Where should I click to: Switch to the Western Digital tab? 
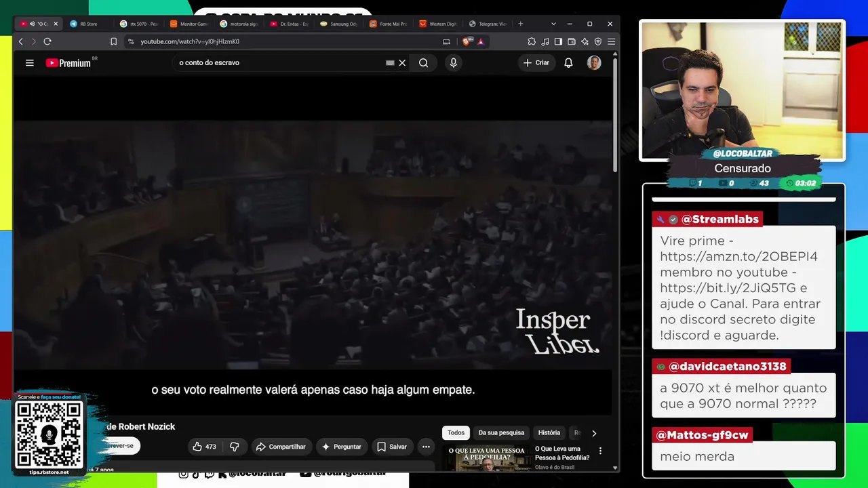439,24
